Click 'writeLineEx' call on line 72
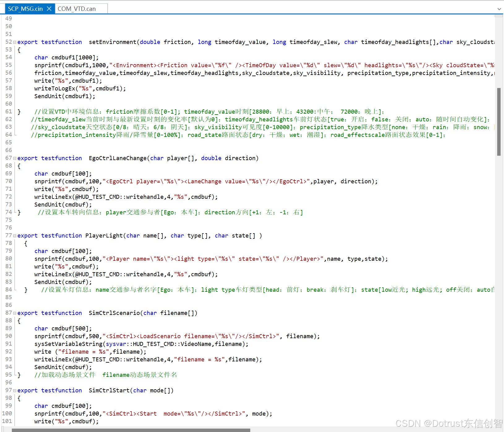The height and width of the screenshot is (432, 504). coord(126,197)
